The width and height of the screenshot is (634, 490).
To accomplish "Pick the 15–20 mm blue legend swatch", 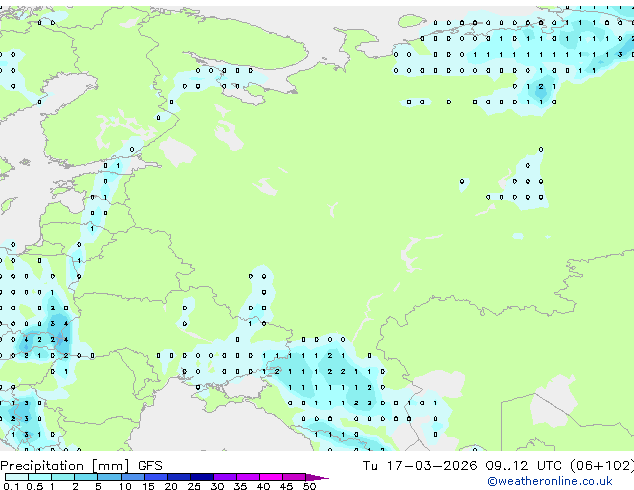I will tap(155, 477).
